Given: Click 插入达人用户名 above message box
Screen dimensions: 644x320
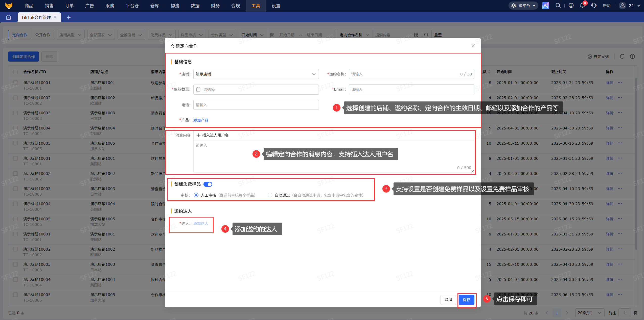Looking at the screenshot, I should [213, 135].
